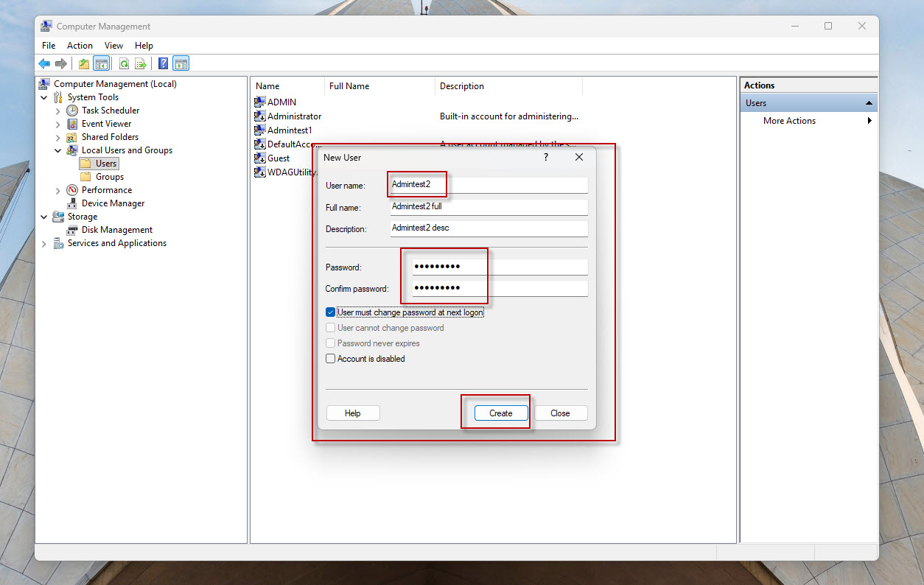Click 'Built-in account for administering...' description text
The image size is (924, 585).
(x=509, y=116)
